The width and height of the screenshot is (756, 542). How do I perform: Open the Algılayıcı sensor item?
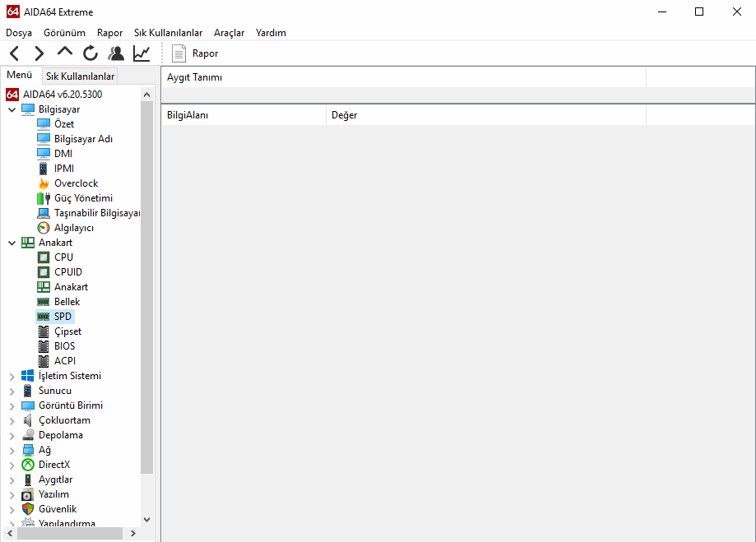70,227
